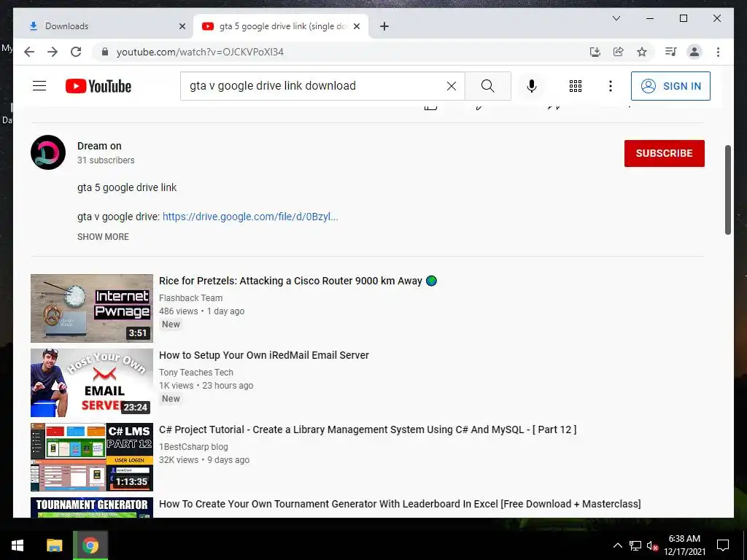Click the Chrome taskbar icon

coord(90,545)
